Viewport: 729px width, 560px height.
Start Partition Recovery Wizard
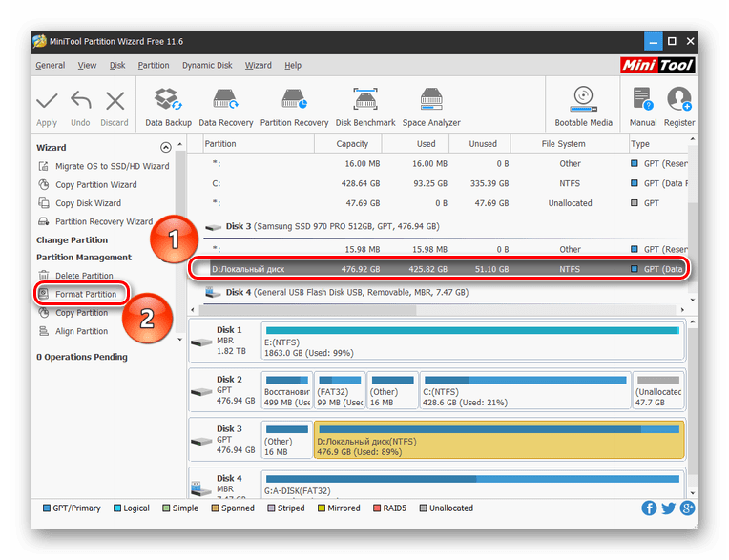pos(95,222)
